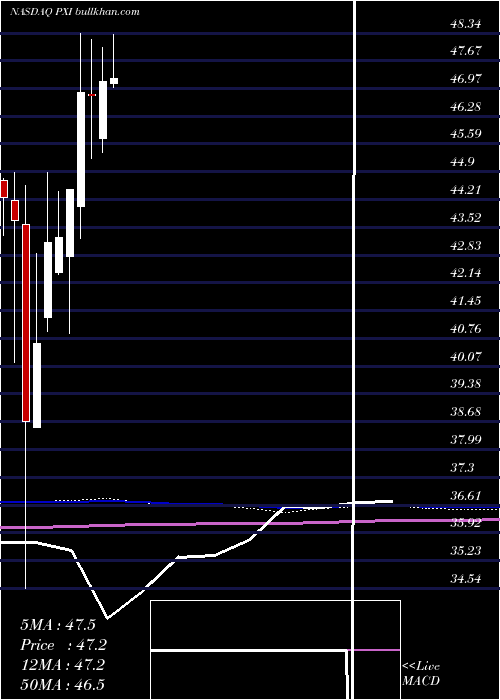
Task: Click the 37.3 price axis label
Action: (x=462, y=468)
